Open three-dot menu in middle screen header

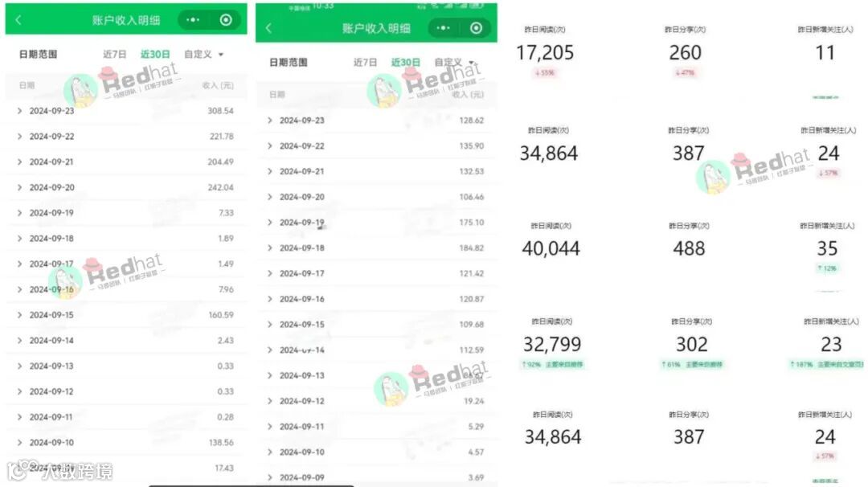point(443,28)
